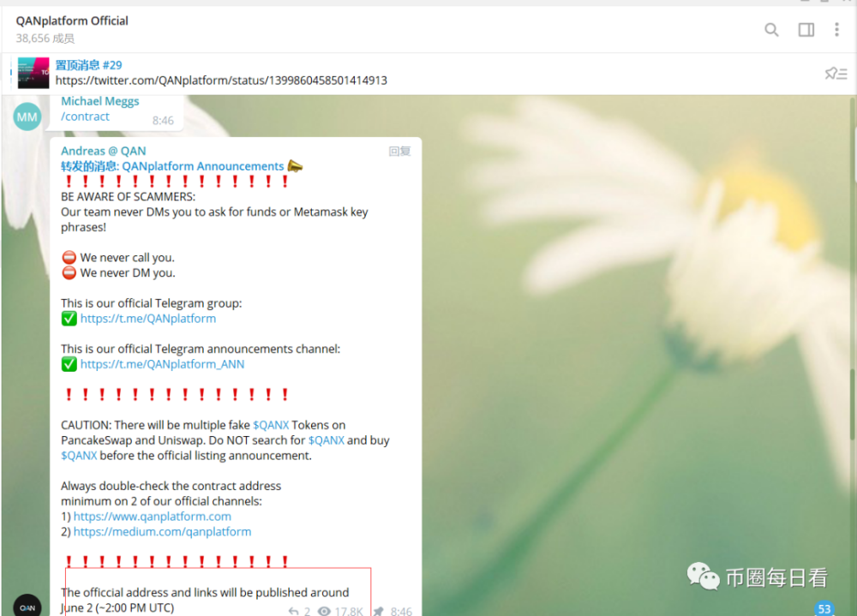Open Andreas @ QAN sender name
This screenshot has height=616, width=857.
[x=104, y=151]
